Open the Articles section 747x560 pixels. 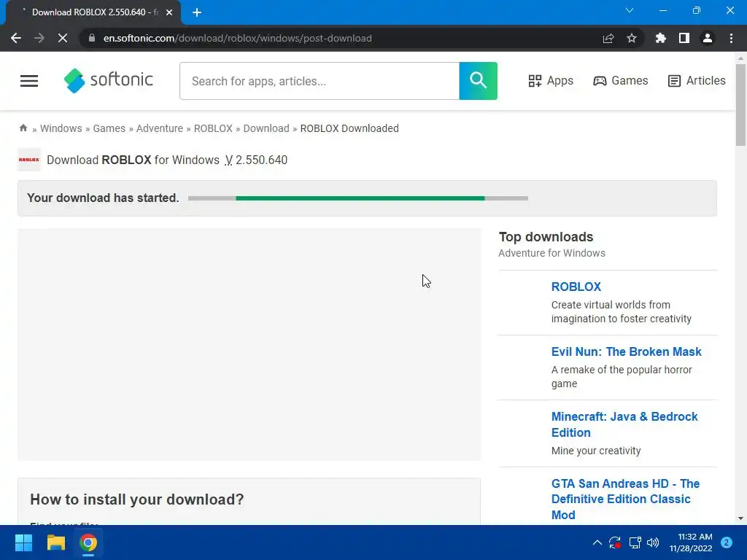[x=697, y=81]
